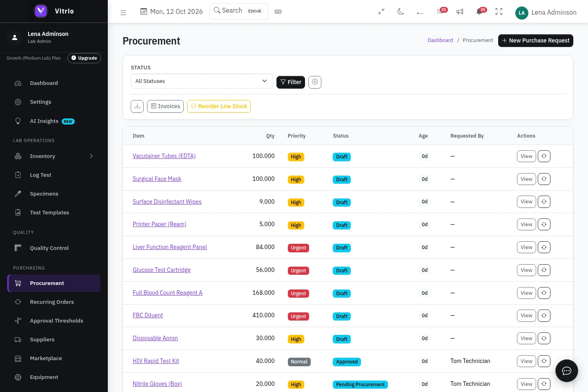Click the Upgrade plan button
The image size is (588, 392).
pyautogui.click(x=84, y=58)
